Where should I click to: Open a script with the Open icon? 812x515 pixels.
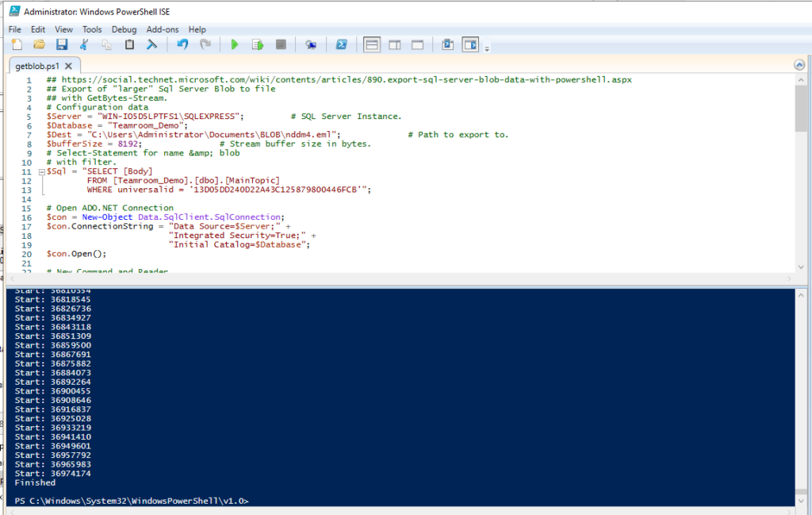point(38,44)
